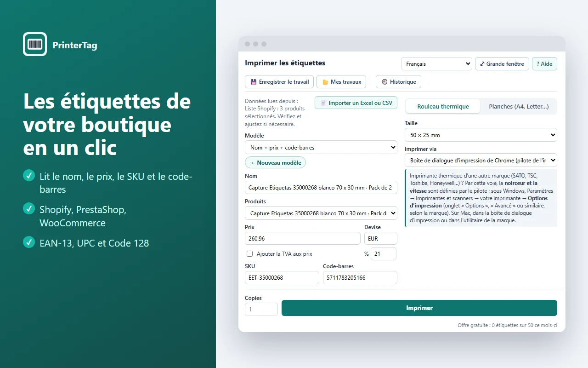This screenshot has height=368, width=588.
Task: Expand the Produits dropdown
Action: tap(321, 213)
